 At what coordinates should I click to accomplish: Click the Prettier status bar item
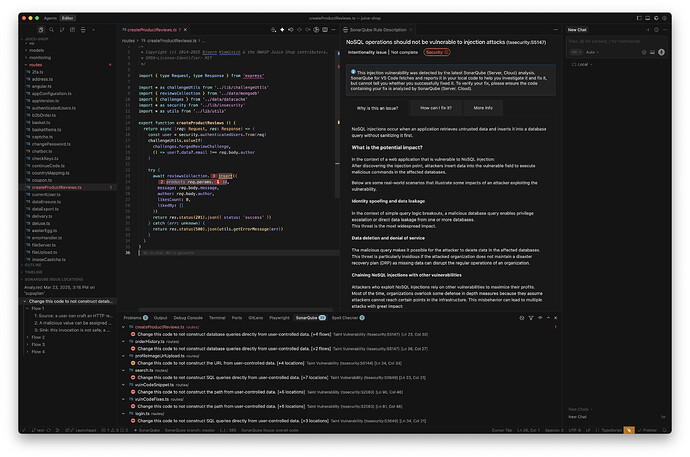pyautogui.click(x=648, y=430)
